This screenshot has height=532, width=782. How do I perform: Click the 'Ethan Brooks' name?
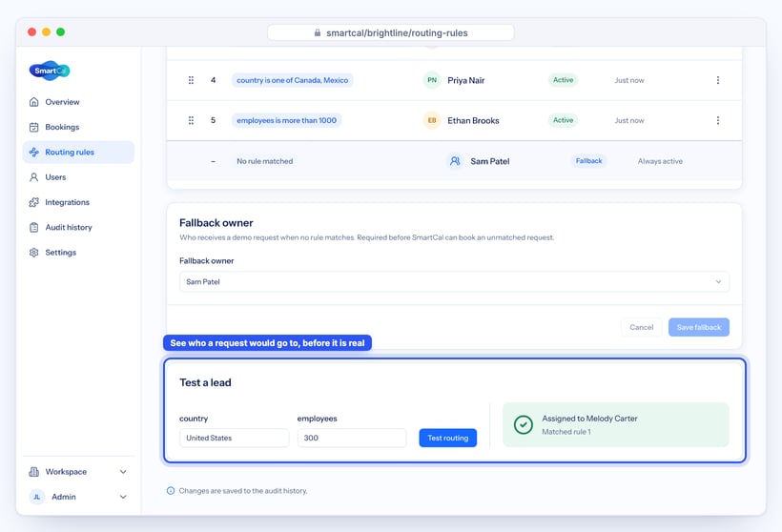pyautogui.click(x=473, y=120)
